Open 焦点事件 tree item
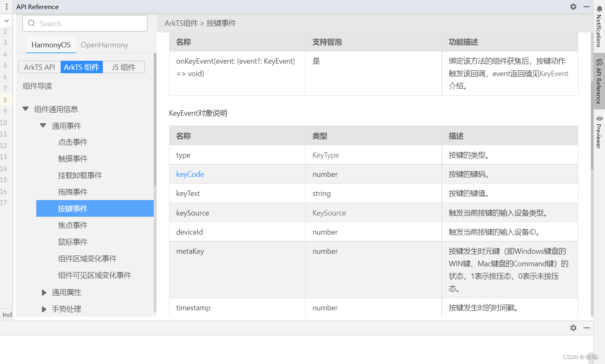This screenshot has height=364, width=605. pyautogui.click(x=73, y=225)
